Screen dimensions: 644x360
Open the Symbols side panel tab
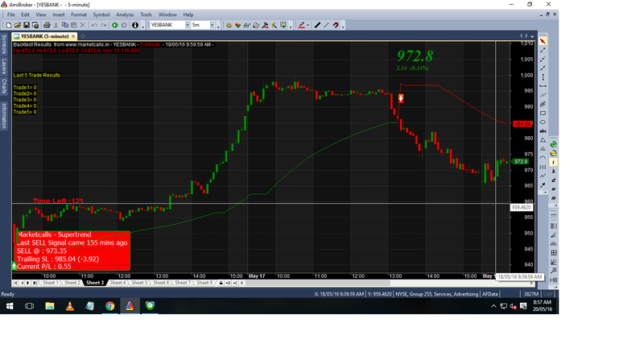coord(4,44)
